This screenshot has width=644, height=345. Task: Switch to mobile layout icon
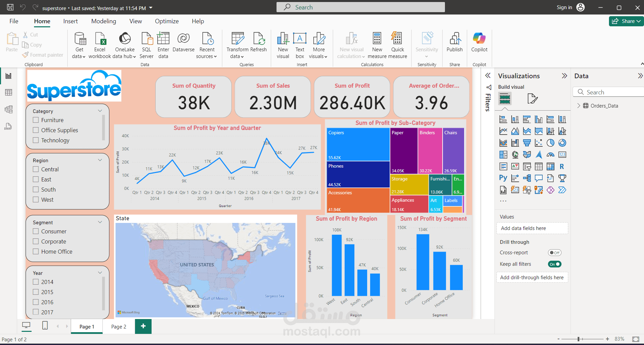click(x=45, y=325)
